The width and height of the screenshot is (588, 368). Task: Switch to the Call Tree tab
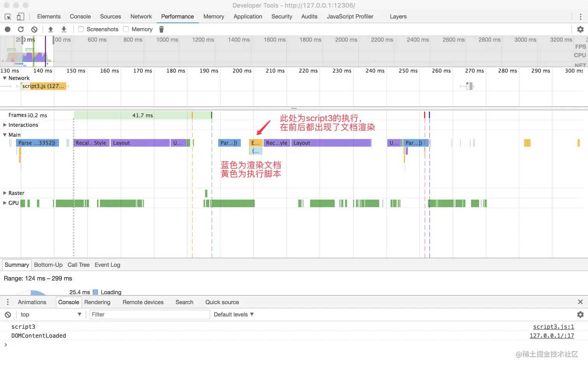tap(79, 265)
